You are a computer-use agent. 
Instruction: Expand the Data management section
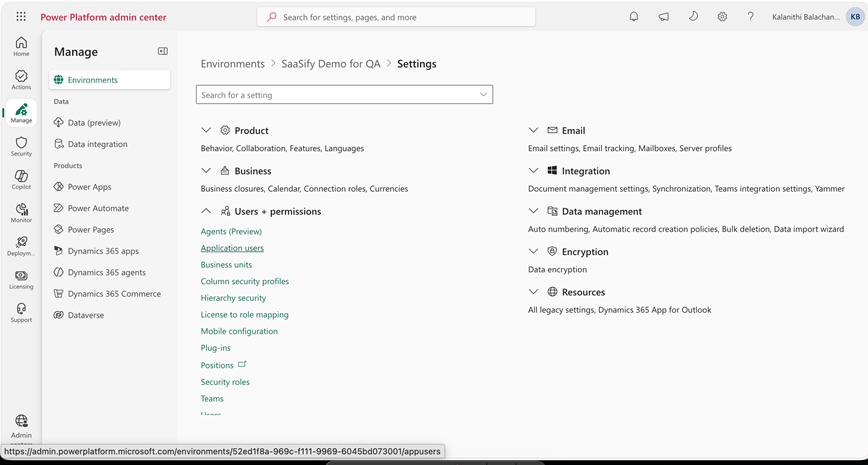[533, 211]
